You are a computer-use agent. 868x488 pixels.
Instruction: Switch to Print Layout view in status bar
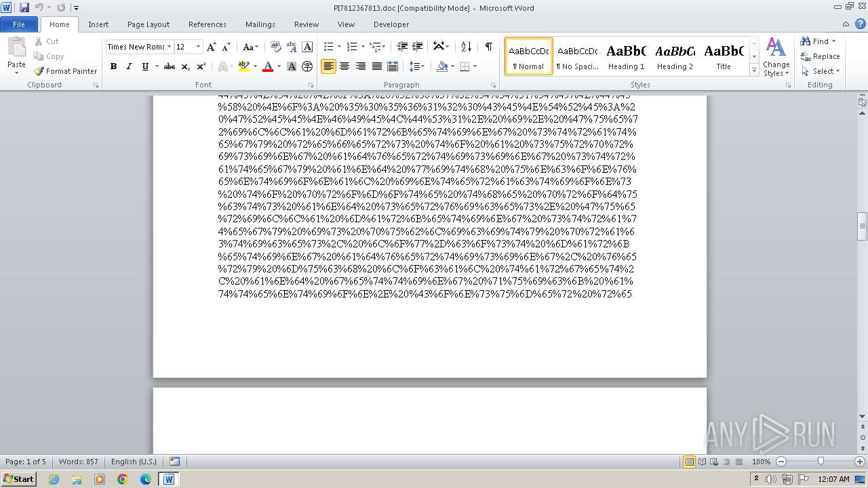[x=690, y=462]
